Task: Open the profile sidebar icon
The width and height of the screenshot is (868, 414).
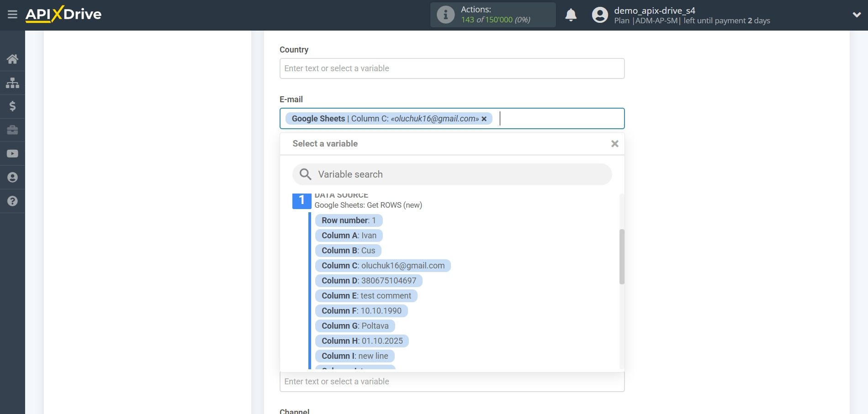Action: 12,178
